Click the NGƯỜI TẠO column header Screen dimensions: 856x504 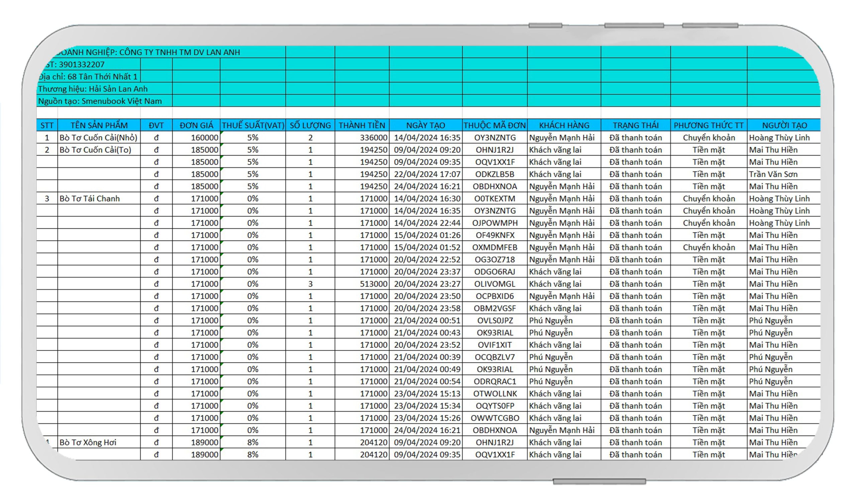point(784,125)
